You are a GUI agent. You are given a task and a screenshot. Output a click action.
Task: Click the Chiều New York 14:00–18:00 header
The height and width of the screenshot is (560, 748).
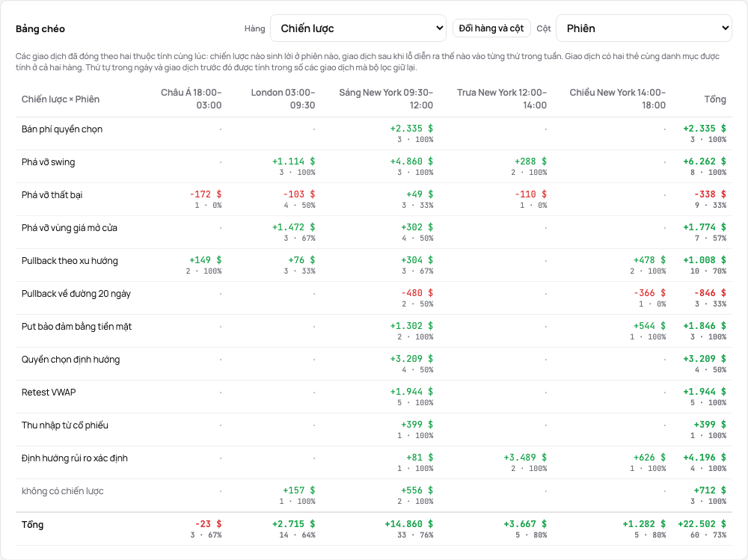[617, 99]
